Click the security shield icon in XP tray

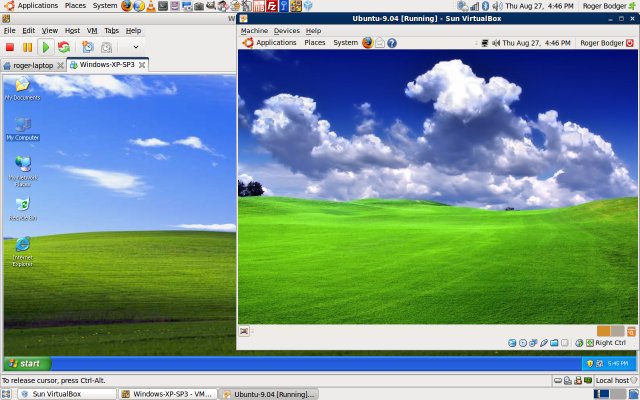[589, 363]
